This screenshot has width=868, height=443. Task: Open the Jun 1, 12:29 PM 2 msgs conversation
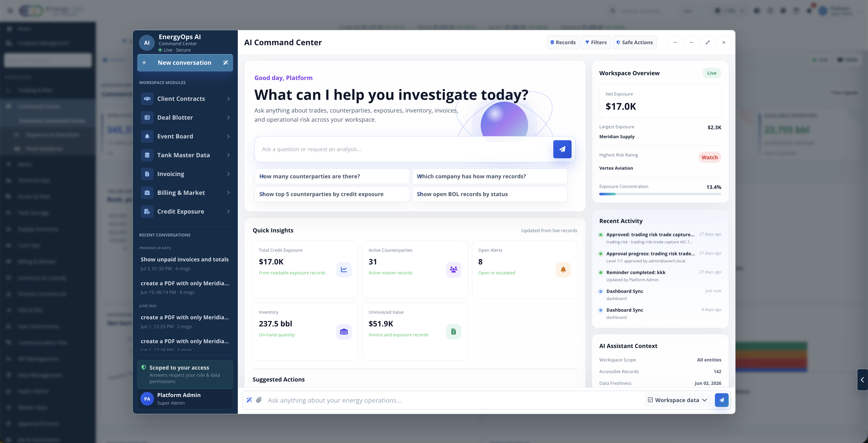coord(185,322)
